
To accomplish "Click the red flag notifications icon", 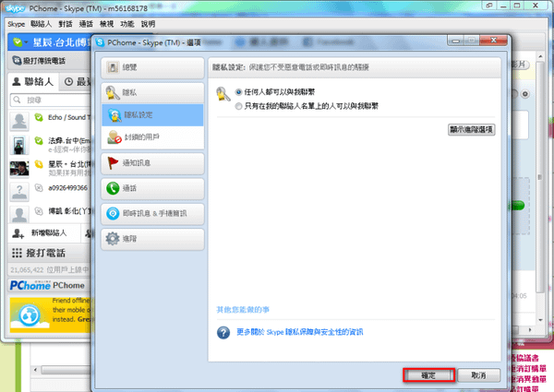I will (113, 163).
